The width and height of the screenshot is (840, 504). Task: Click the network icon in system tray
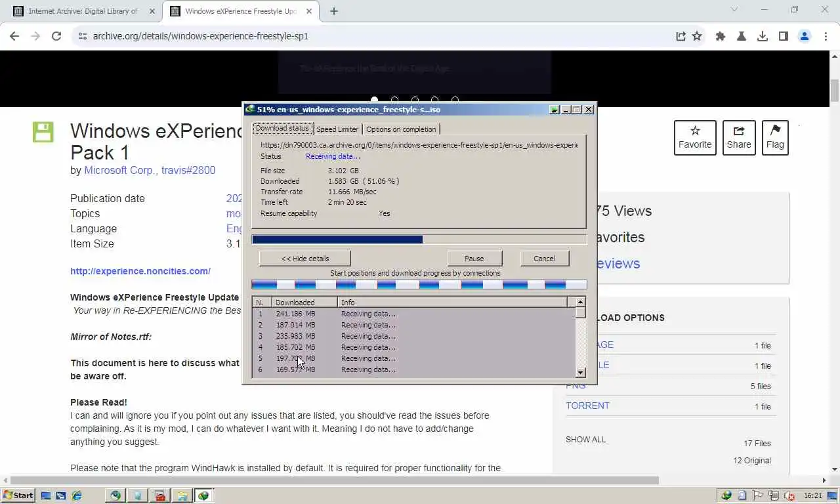(x=774, y=495)
